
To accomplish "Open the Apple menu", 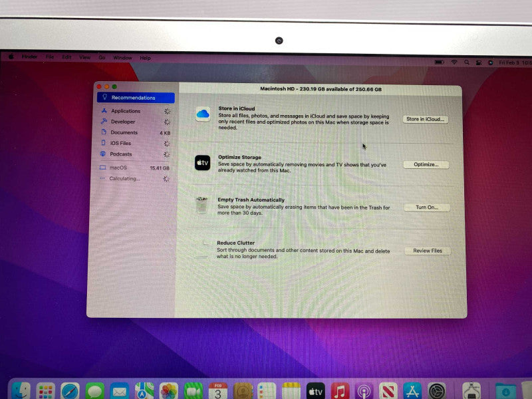I will click(x=11, y=57).
